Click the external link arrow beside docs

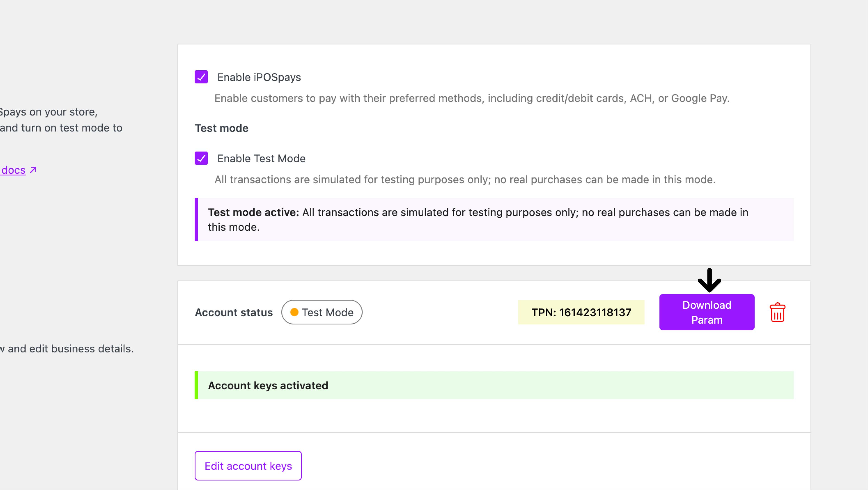[x=33, y=170]
